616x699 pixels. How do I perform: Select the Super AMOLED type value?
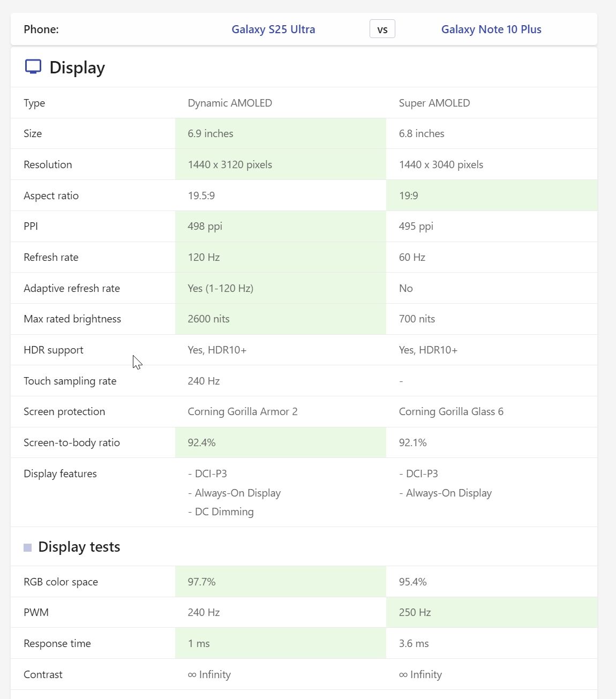[434, 103]
